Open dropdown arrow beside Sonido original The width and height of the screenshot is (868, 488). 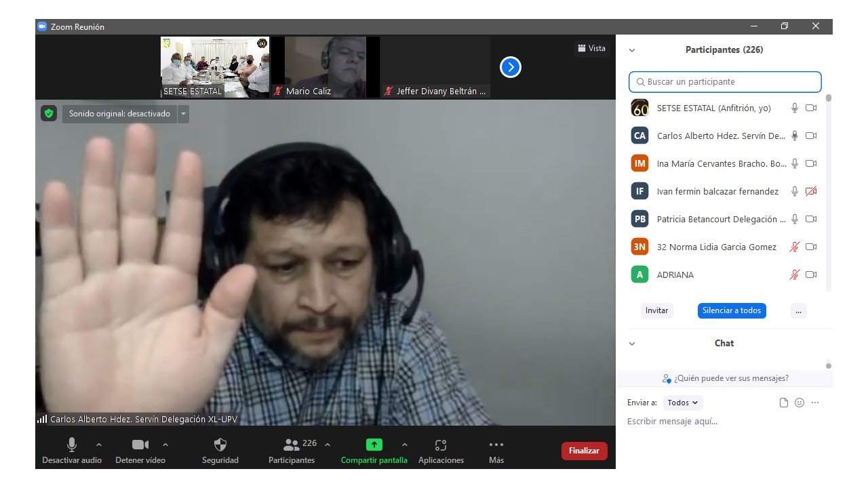(x=183, y=114)
